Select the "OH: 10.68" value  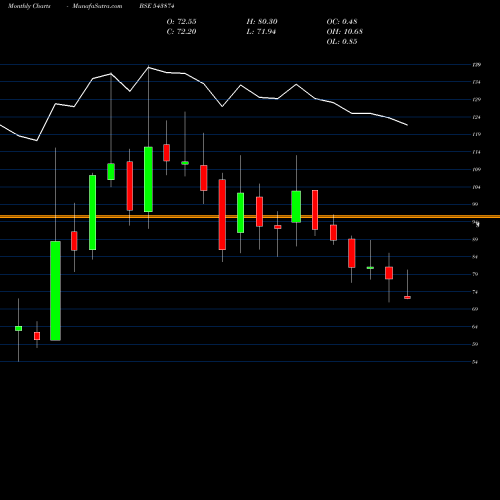[345, 32]
